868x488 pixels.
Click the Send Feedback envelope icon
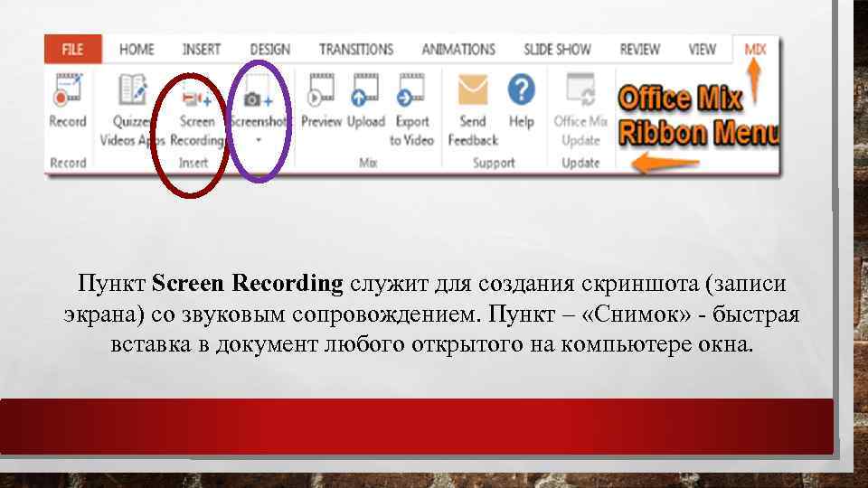coord(473,89)
